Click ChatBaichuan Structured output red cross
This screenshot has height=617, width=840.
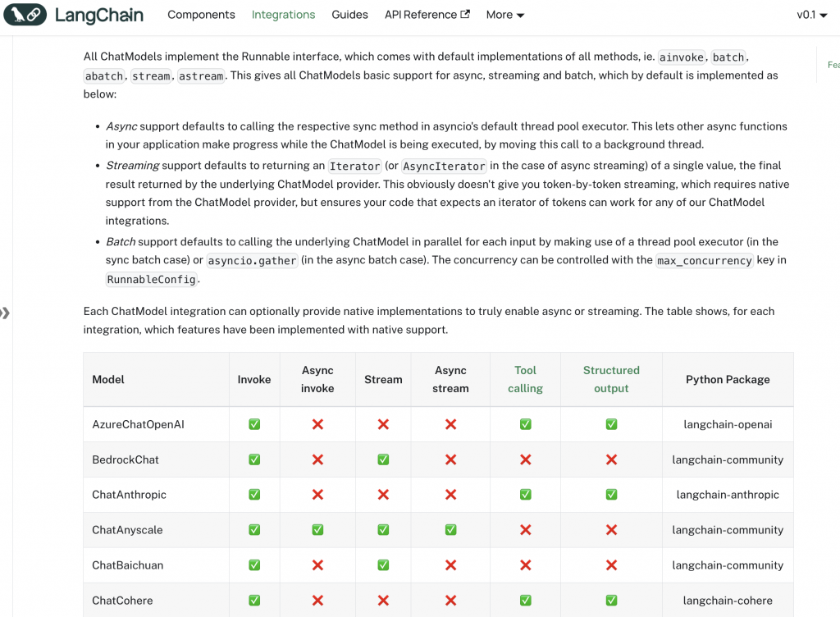point(611,565)
